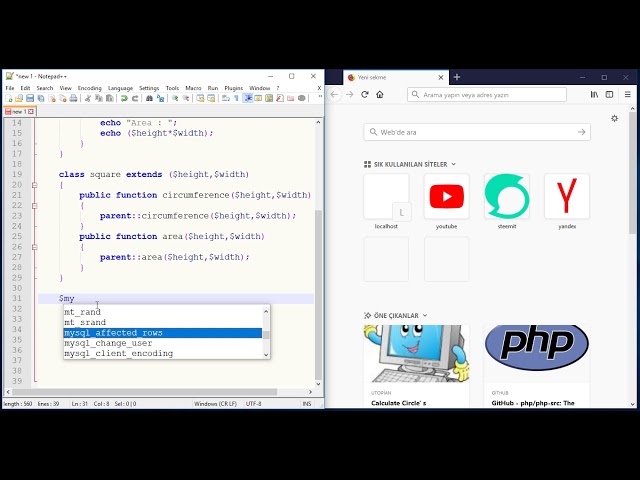Collapse the 'ÖNE ÇIKANLAR' section

click(x=396, y=316)
